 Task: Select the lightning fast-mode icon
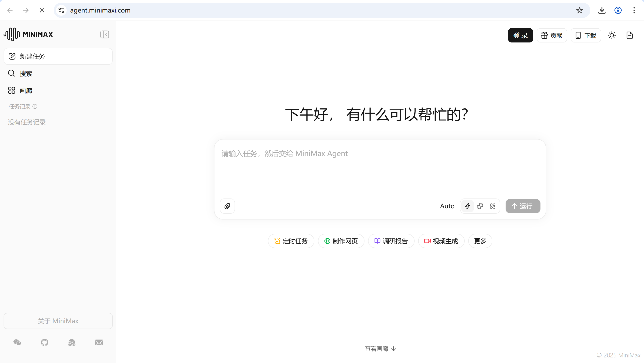click(x=468, y=206)
